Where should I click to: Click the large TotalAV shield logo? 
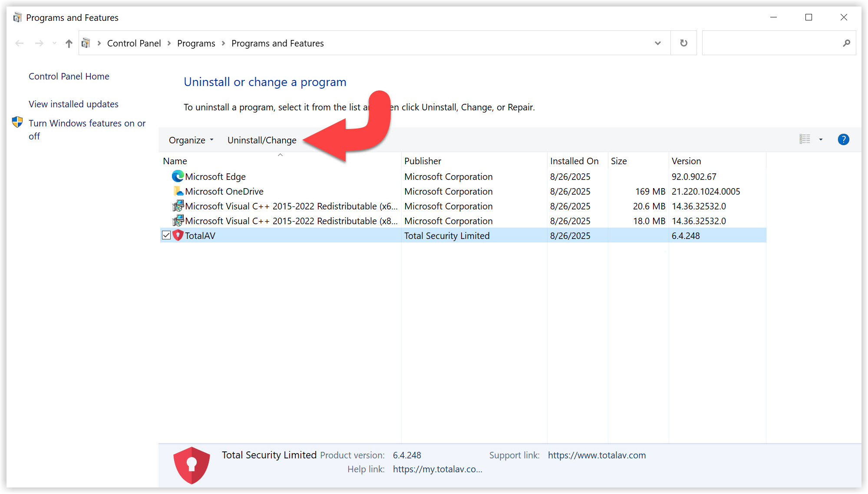(191, 465)
